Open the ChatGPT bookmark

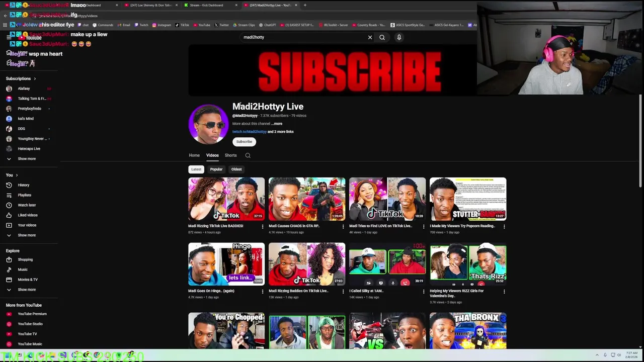pos(267,25)
